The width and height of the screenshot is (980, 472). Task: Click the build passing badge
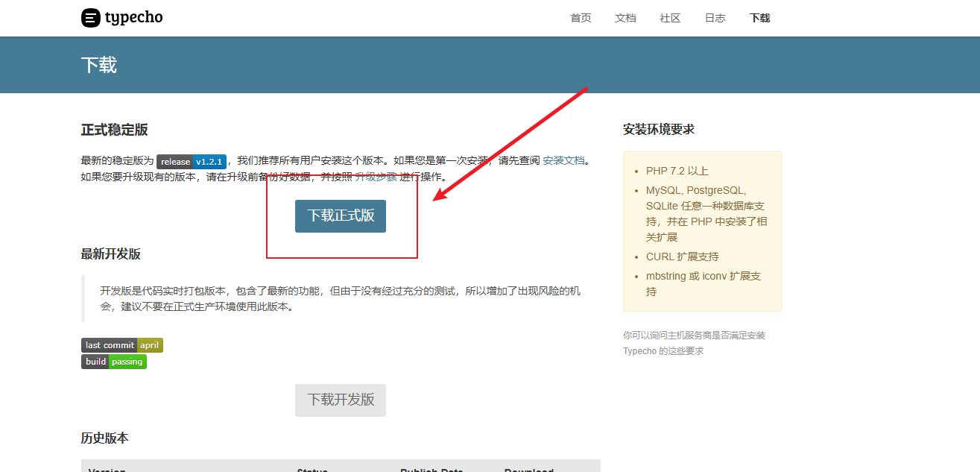(x=114, y=362)
